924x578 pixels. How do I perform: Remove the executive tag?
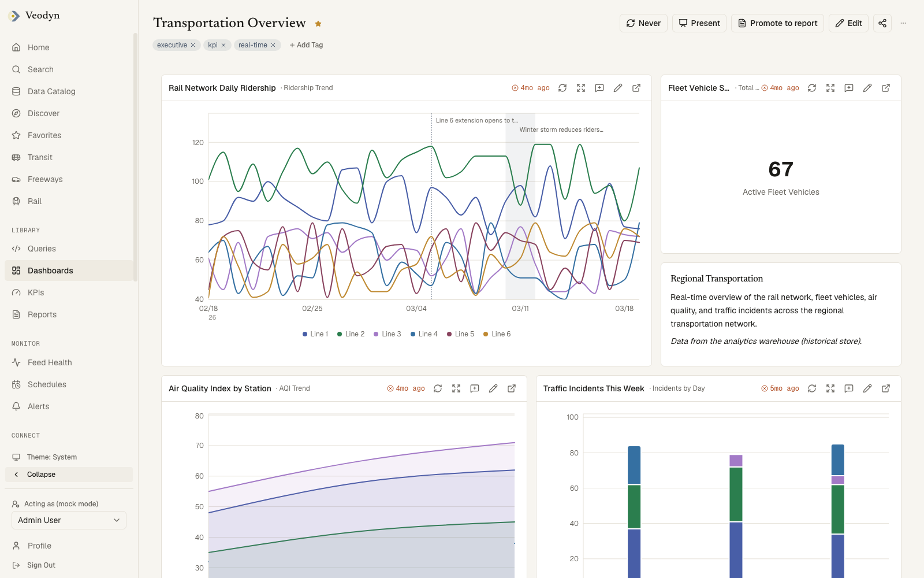(x=193, y=45)
